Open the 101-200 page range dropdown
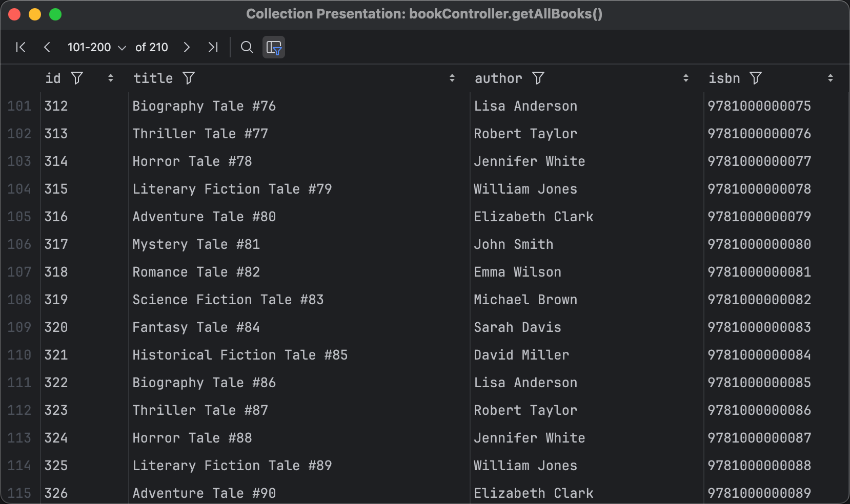Image resolution: width=850 pixels, height=504 pixels. [x=95, y=47]
